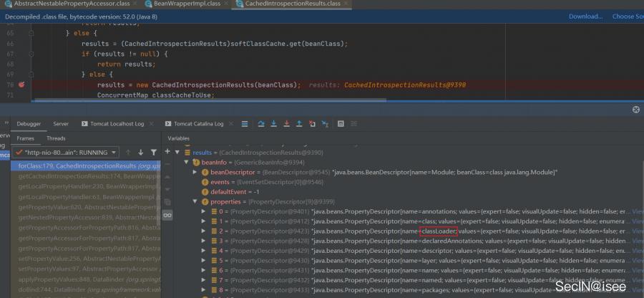The height and width of the screenshot is (298, 644).
Task: Select the forClass:179 stack frame
Action: 86,166
